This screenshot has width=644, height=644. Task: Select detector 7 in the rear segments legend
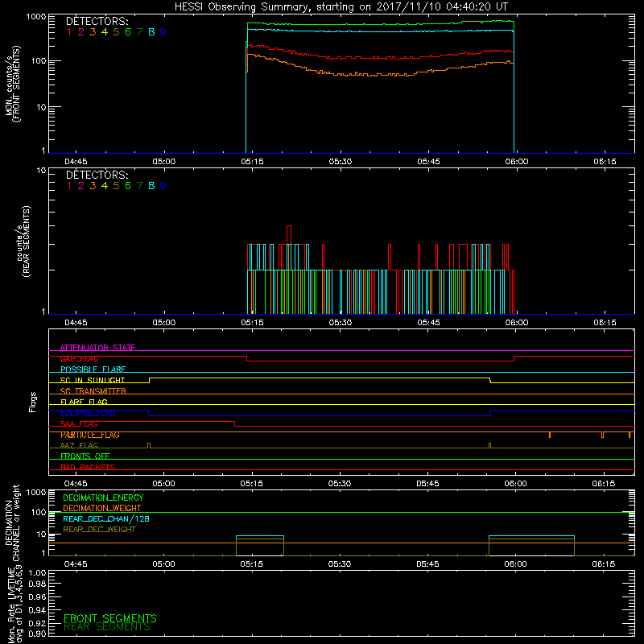[x=139, y=186]
